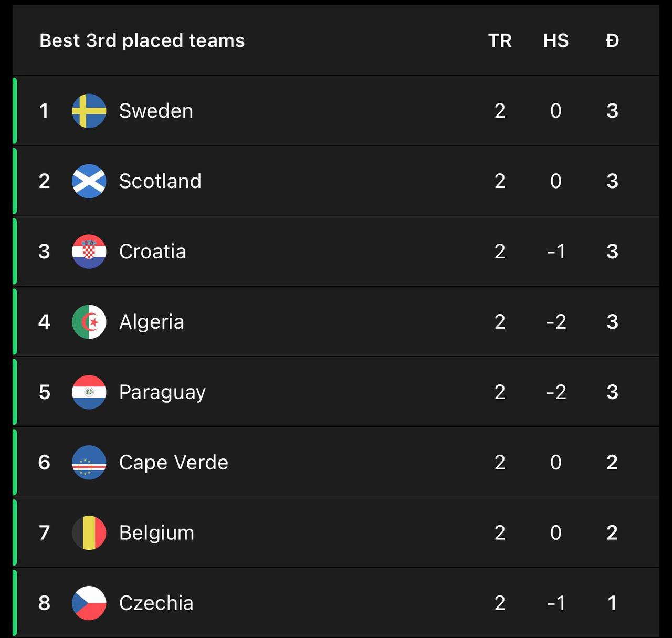Tap the Belgium flag icon

click(x=89, y=533)
